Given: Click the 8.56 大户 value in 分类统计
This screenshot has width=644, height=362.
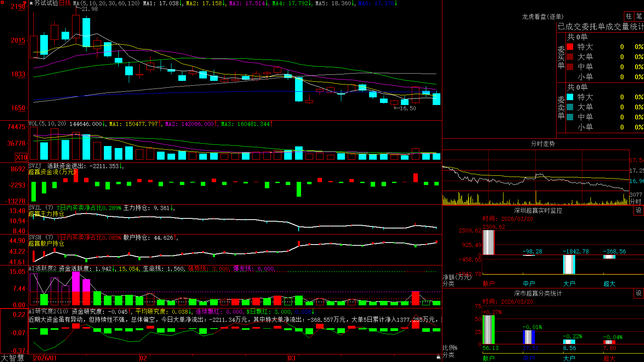Looking at the screenshot, I should [x=570, y=348].
